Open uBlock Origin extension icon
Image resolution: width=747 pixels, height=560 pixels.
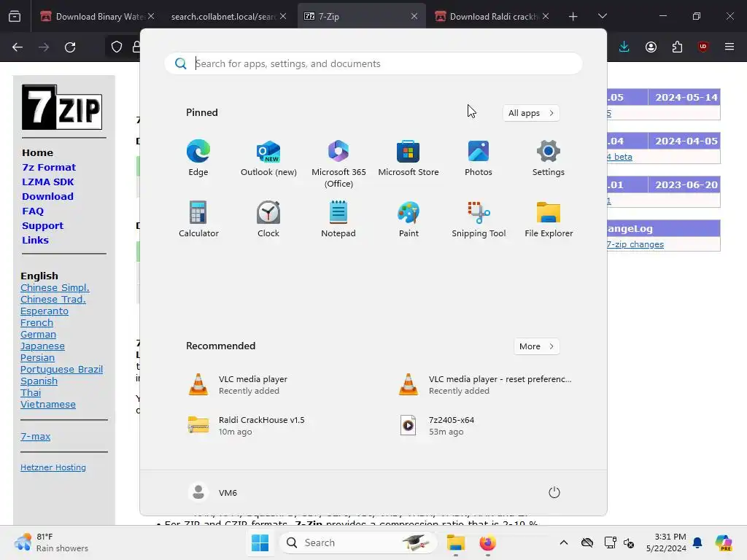(703, 47)
